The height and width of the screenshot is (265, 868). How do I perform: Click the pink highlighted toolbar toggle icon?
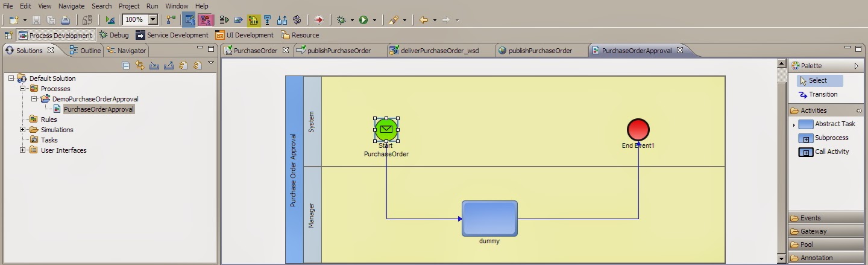(206, 20)
